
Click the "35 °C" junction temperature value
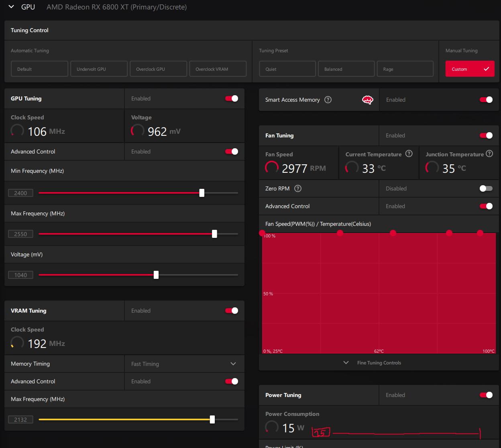coord(454,168)
